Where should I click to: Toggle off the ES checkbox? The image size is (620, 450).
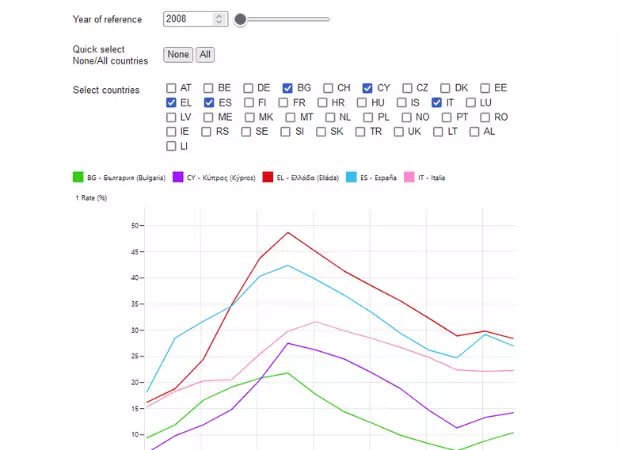[x=209, y=102]
